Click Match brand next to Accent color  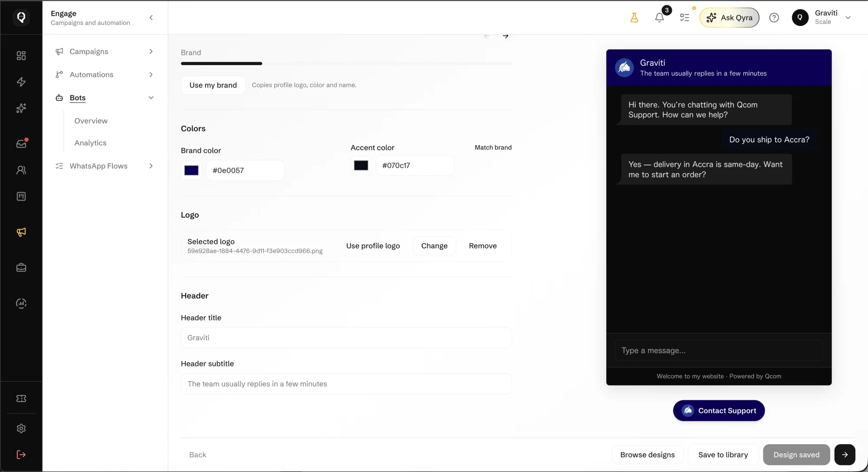[x=493, y=148]
